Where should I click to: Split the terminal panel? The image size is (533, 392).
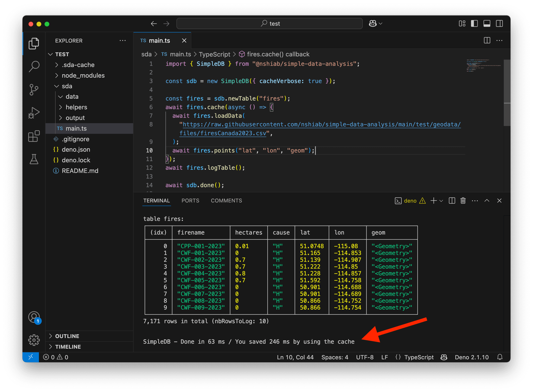(452, 201)
